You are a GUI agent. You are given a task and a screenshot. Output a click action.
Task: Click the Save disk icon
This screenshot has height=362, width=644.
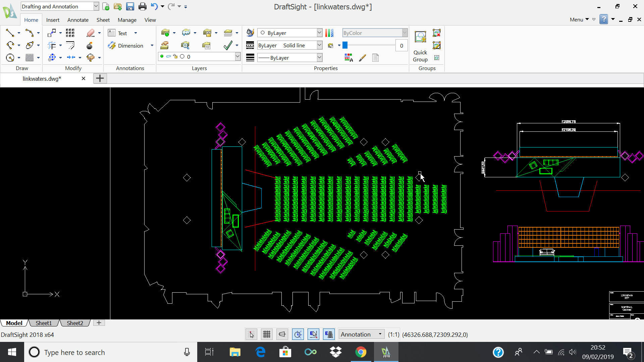click(x=130, y=6)
